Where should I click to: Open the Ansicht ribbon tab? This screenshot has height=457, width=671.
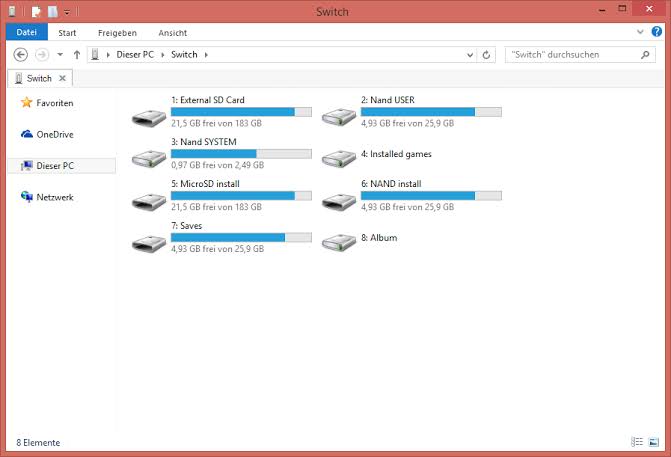(x=172, y=33)
